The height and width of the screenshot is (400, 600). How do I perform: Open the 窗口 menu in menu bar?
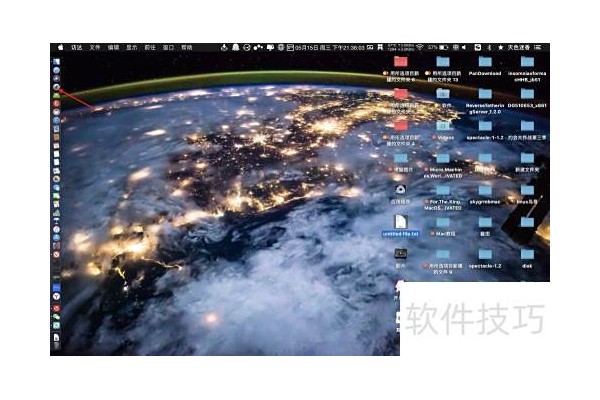click(168, 47)
